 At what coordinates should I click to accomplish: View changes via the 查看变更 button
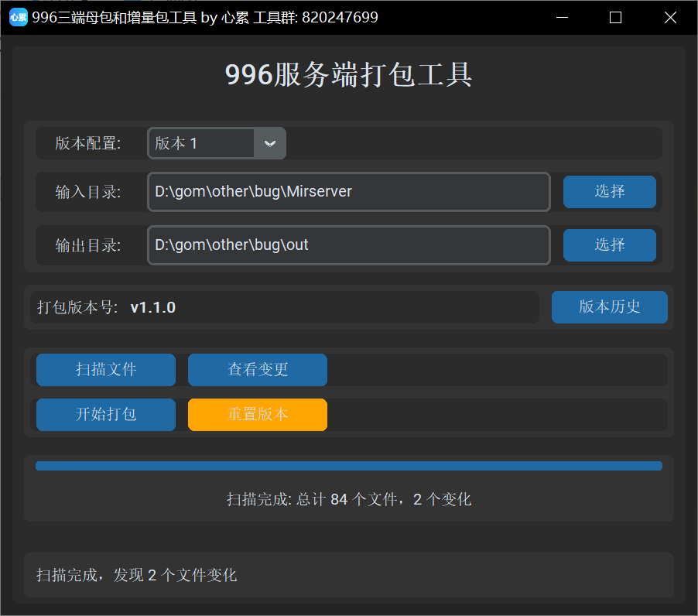point(258,370)
